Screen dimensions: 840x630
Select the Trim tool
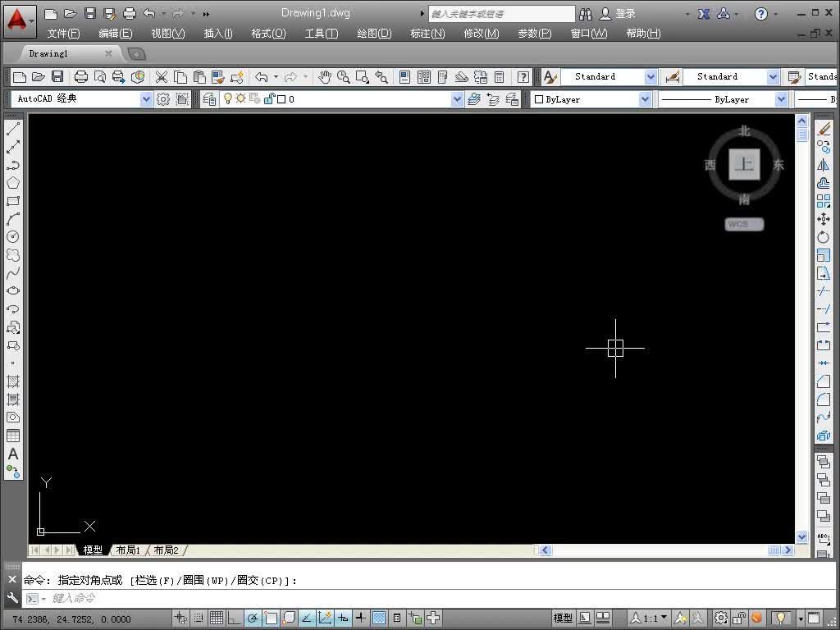824,291
